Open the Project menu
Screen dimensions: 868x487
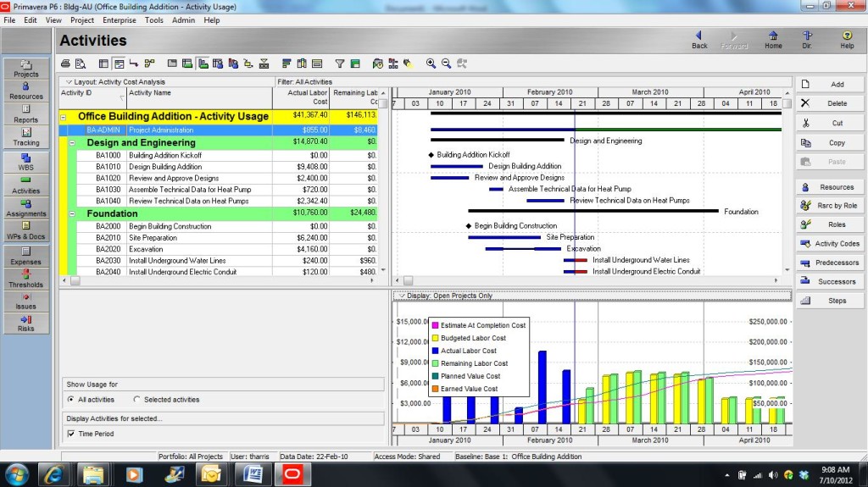point(82,20)
